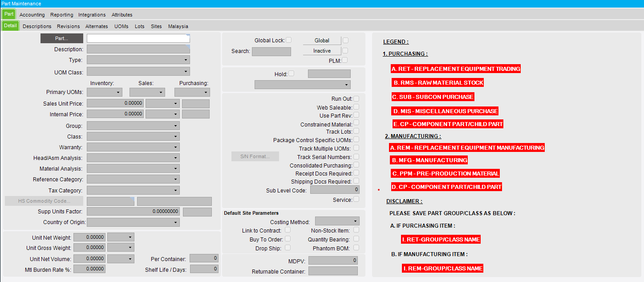644x282 pixels.
Task: Tick the Track Lots checkbox
Action: [x=356, y=131]
